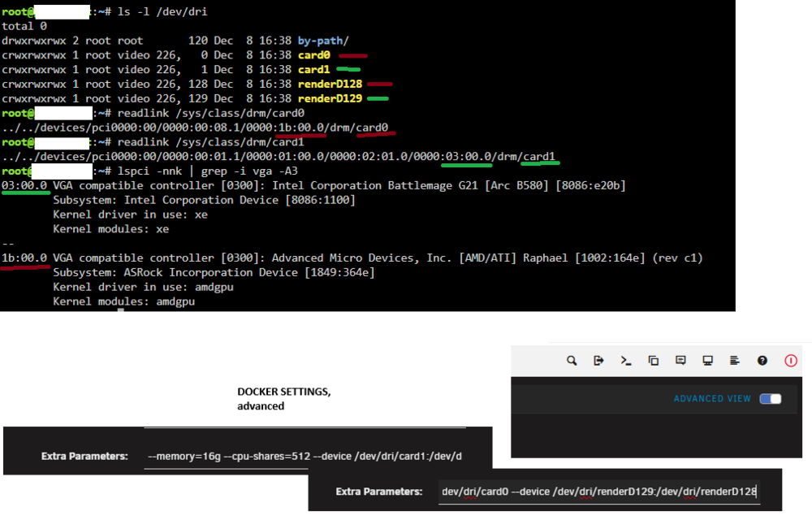812x520 pixels.
Task: Click the '[AMD/ATI] Raphael [1002:164e]' text
Action: point(552,258)
